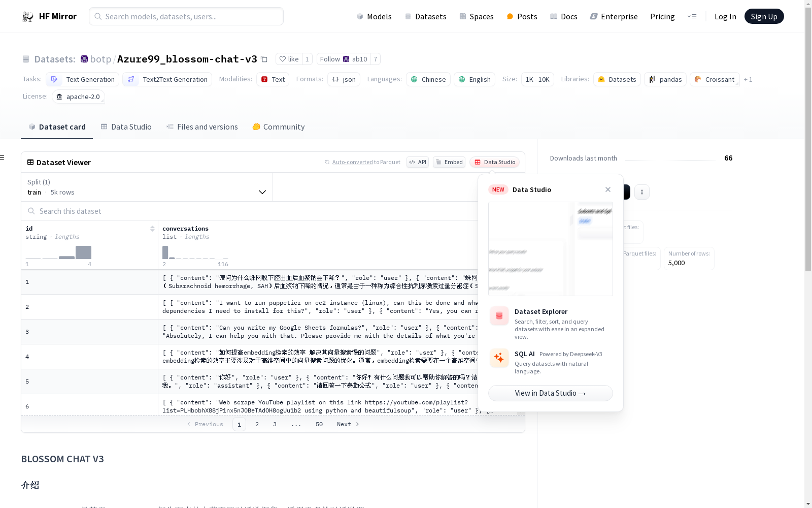Screen dimensions: 812x508
Task: Select the Chinese language tag
Action: pyautogui.click(x=428, y=79)
